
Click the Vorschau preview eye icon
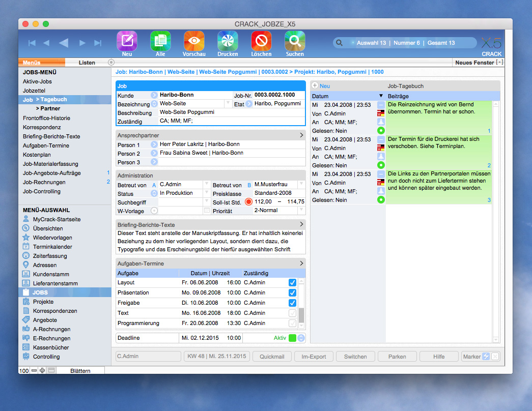[193, 40]
